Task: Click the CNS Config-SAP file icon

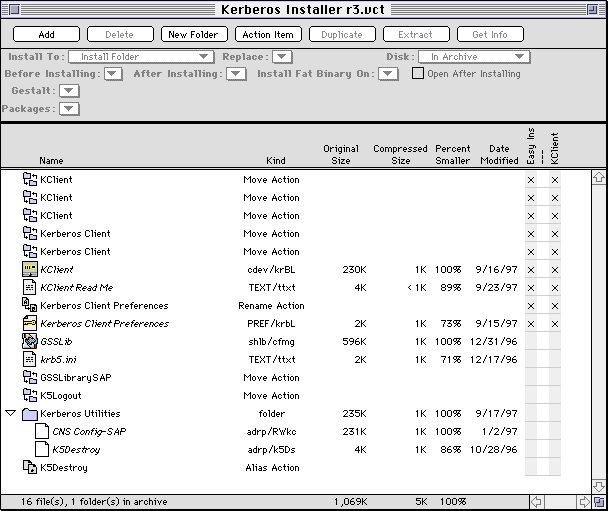Action: click(42, 432)
